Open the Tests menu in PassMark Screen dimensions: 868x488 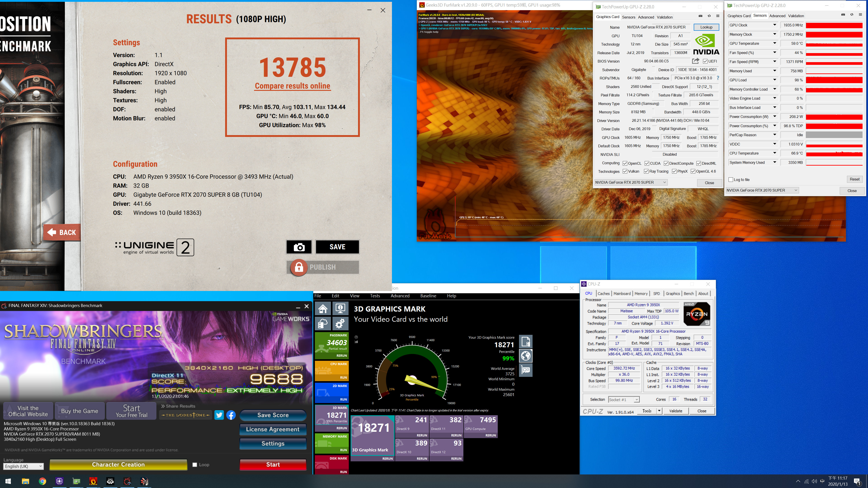pyautogui.click(x=375, y=296)
